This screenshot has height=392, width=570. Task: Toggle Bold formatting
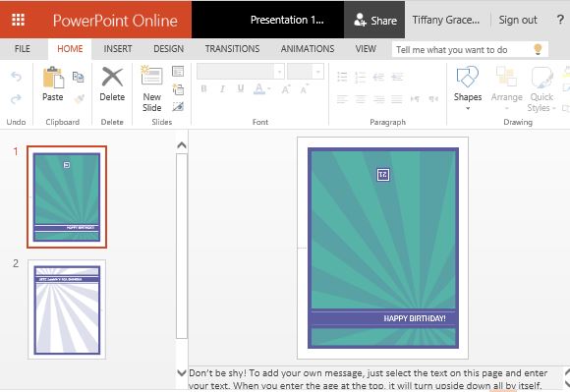coord(204,88)
